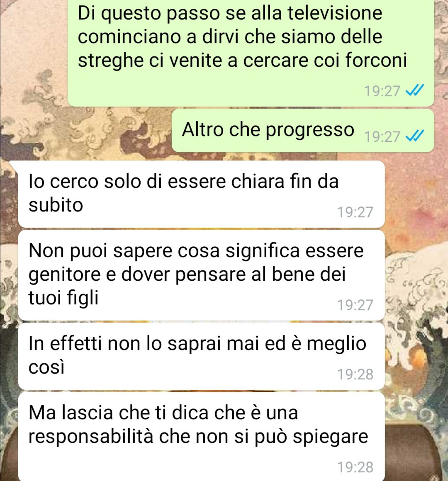
Task: Click the word 'streghe' in the sent message
Action: pyautogui.click(x=110, y=61)
